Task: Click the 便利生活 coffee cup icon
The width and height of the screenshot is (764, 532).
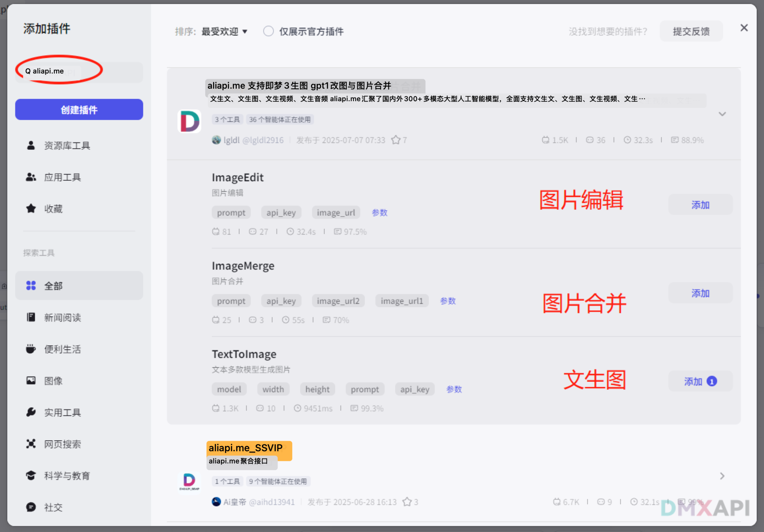Action: click(31, 349)
